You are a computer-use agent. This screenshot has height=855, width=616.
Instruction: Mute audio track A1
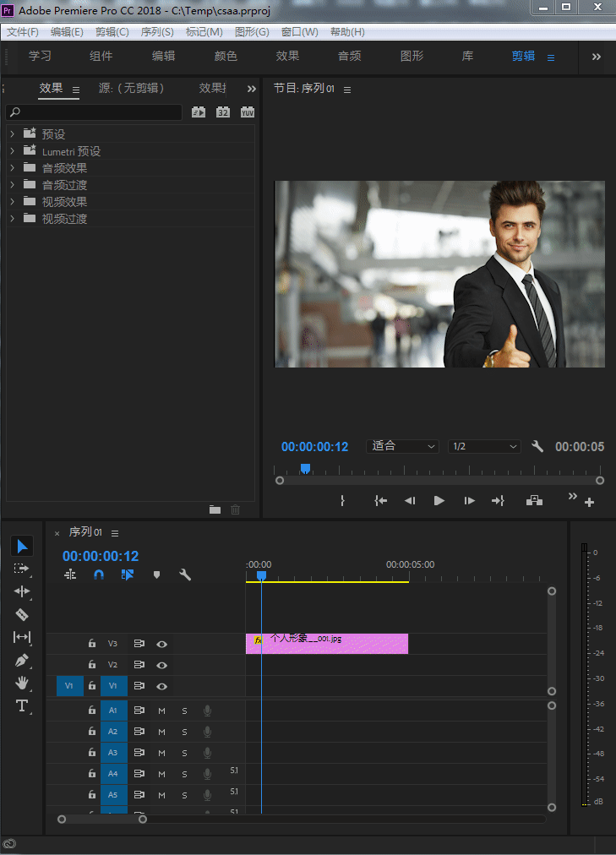pos(162,711)
